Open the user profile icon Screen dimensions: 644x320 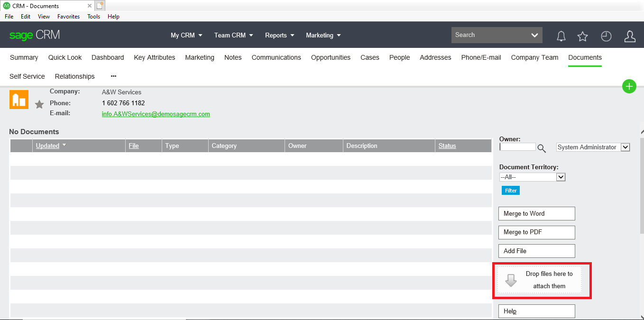tap(630, 36)
